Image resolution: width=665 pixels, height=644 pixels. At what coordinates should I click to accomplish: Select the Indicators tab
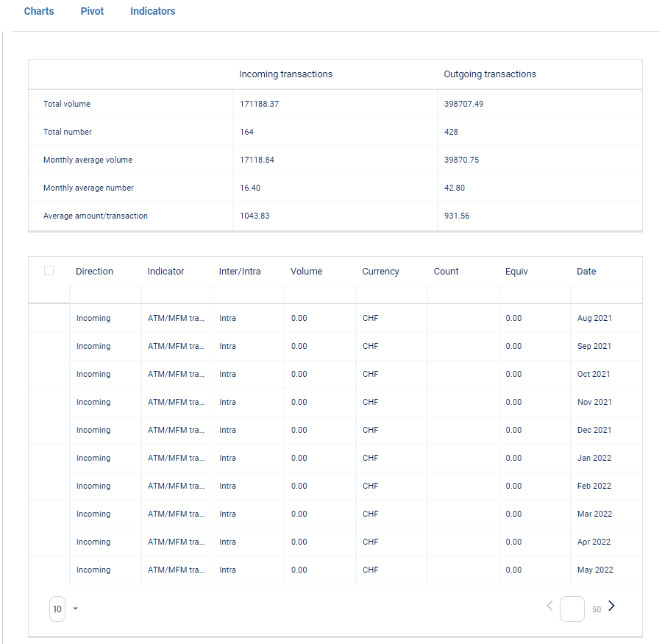point(152,12)
